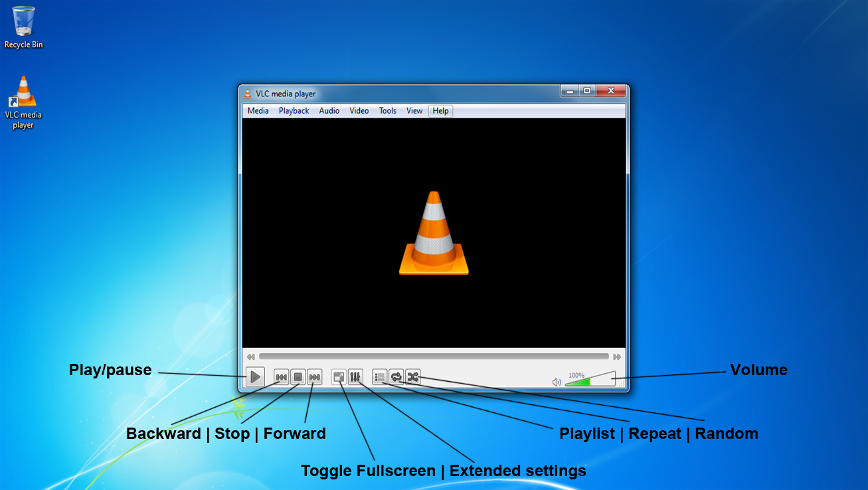
Task: Open the Media menu
Action: [258, 110]
